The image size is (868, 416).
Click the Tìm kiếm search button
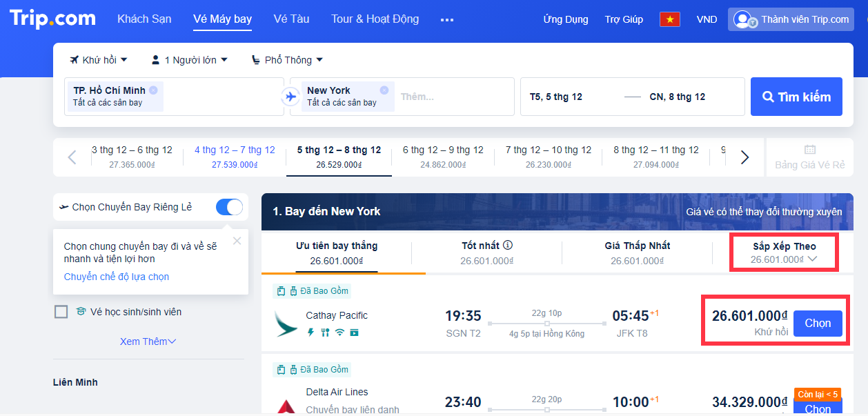tap(796, 97)
